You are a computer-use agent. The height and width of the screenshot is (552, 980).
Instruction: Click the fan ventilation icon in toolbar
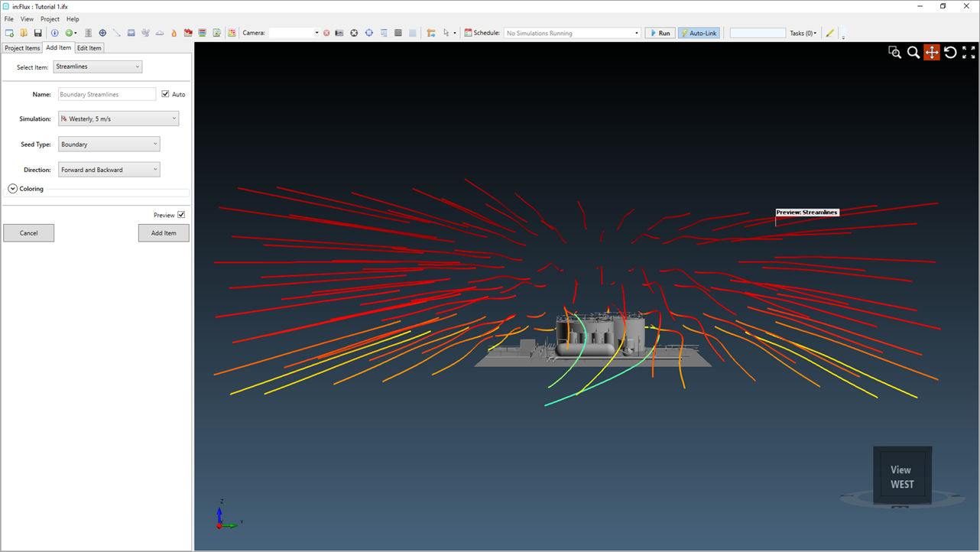[x=145, y=33]
